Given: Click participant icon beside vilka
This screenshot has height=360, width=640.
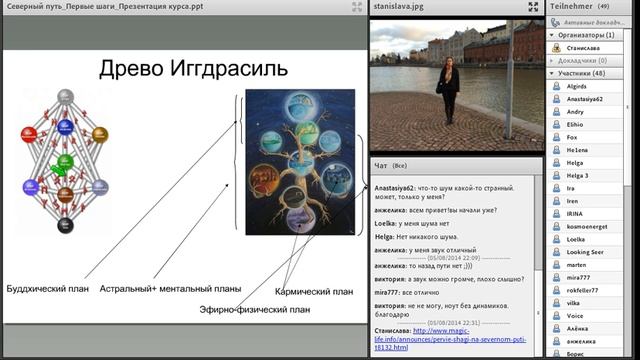Looking at the screenshot, I should tap(556, 303).
